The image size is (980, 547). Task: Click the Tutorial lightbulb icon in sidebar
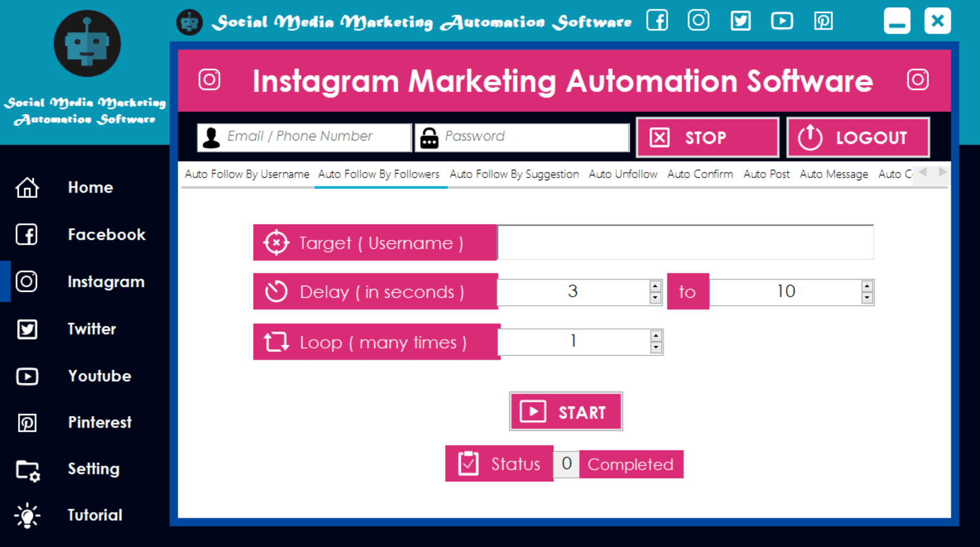(x=27, y=516)
